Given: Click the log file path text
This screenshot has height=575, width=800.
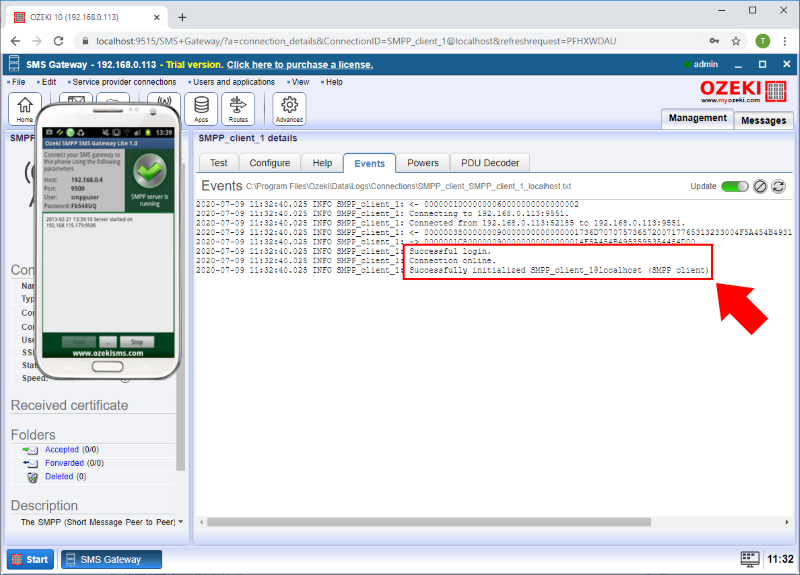Looking at the screenshot, I should click(408, 186).
